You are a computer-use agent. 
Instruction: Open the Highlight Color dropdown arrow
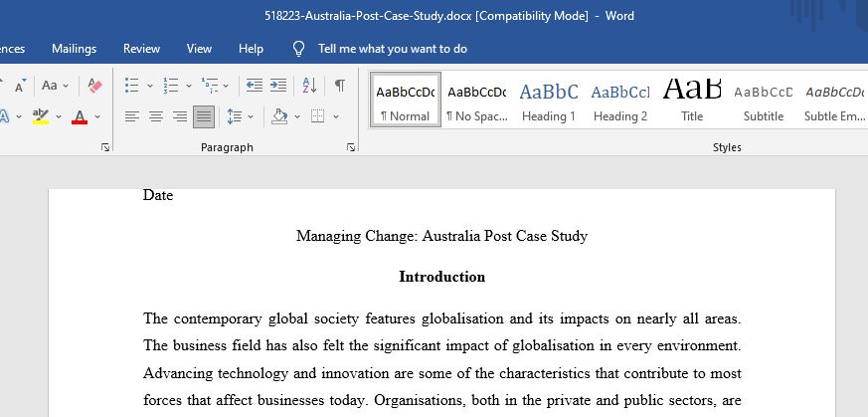[58, 116]
